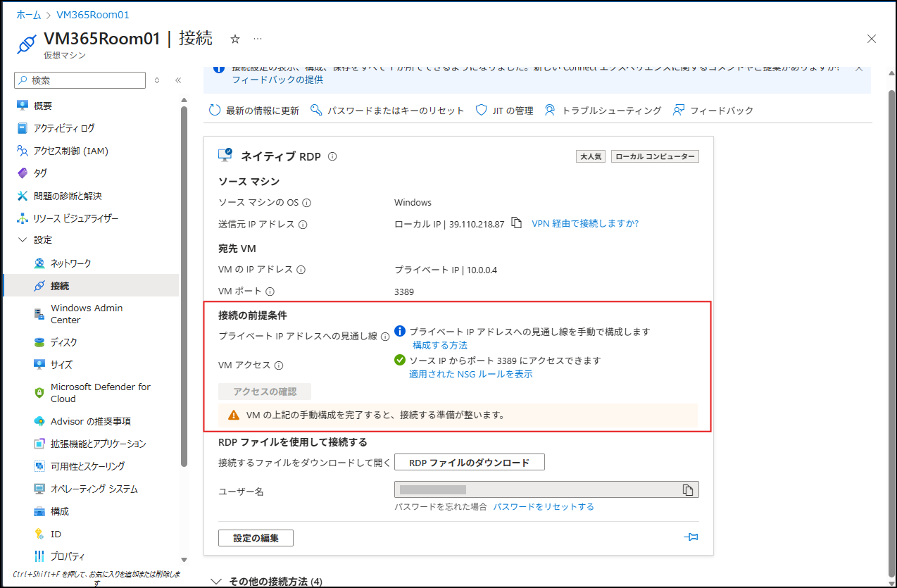Open 適用された NSG ルールを表示 link

coord(470,374)
